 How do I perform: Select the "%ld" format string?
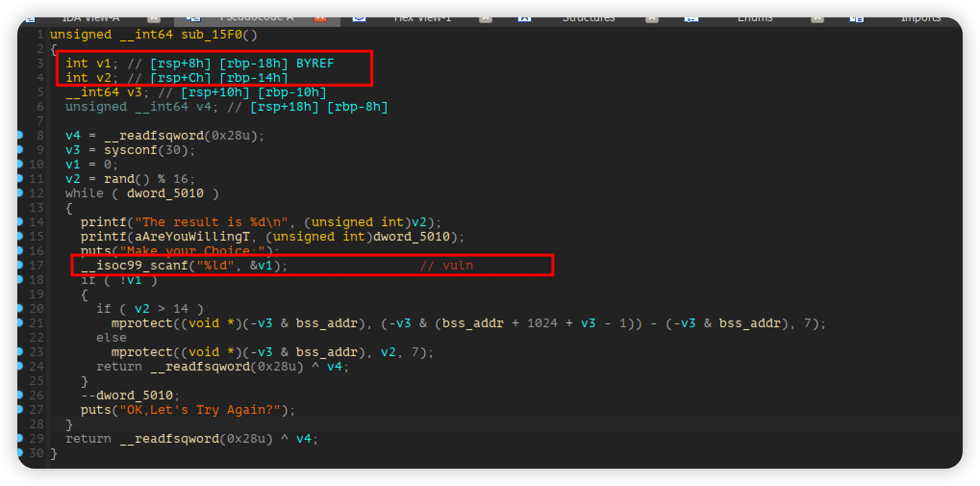coord(215,266)
